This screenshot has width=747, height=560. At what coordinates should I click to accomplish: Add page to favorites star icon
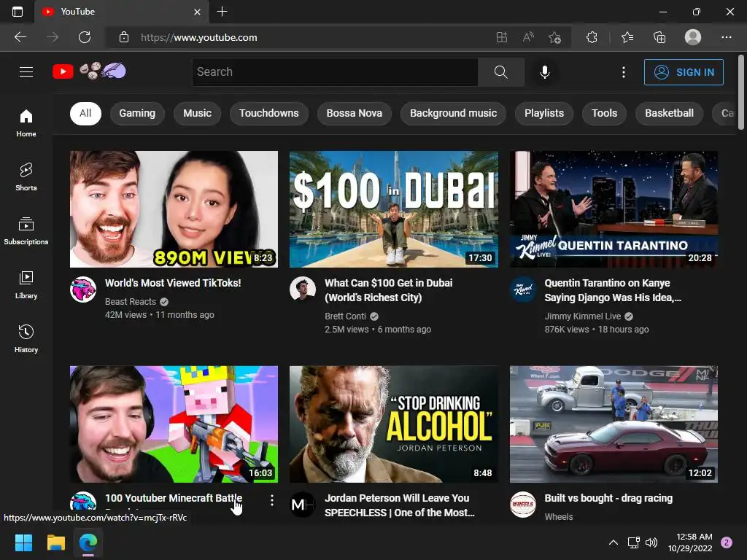554,37
